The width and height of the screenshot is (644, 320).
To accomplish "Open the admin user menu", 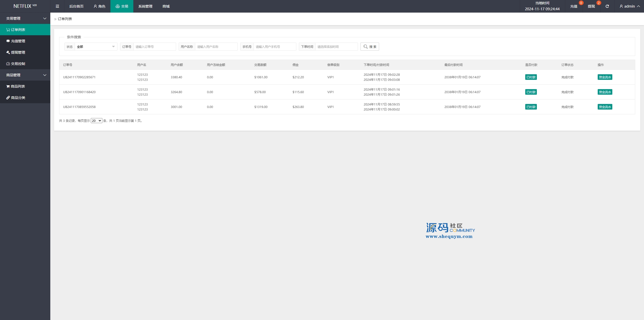I will pos(630,6).
